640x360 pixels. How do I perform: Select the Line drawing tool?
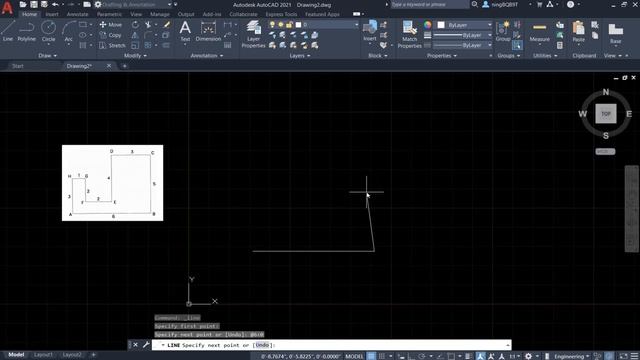pyautogui.click(x=8, y=31)
